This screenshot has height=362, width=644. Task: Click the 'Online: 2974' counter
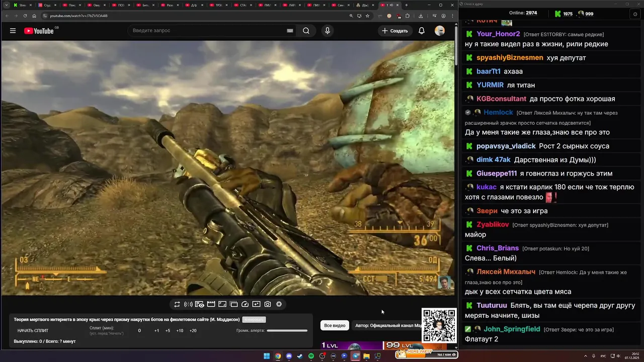(x=523, y=13)
